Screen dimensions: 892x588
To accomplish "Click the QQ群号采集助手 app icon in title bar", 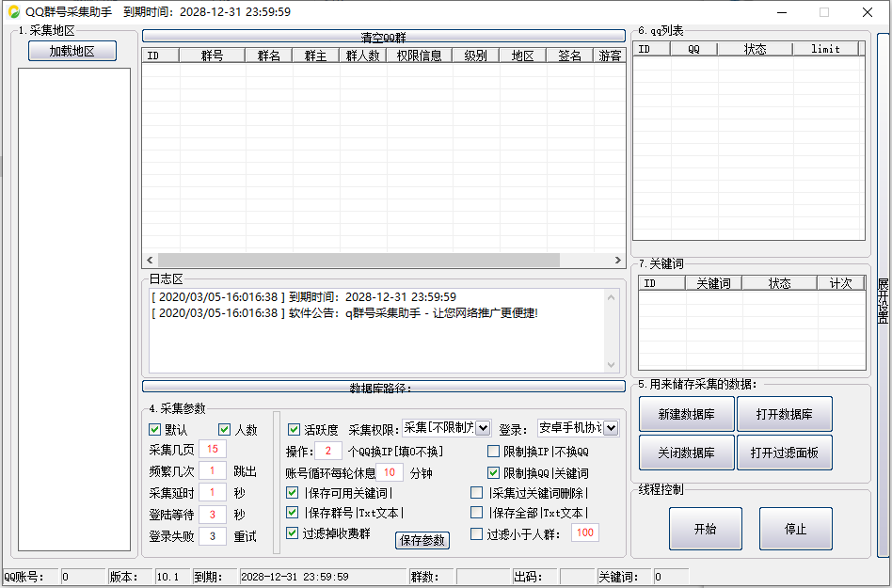I will tap(14, 12).
